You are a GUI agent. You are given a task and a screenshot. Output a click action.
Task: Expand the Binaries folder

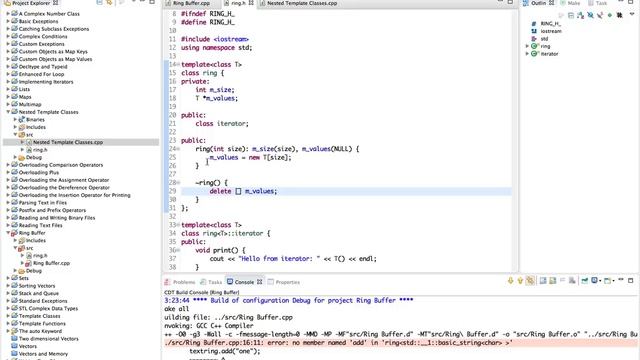click(15, 120)
